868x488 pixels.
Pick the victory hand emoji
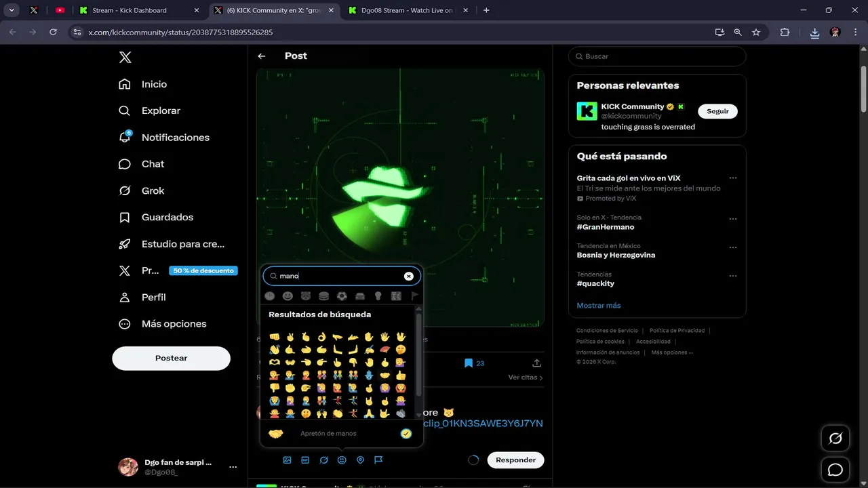tap(290, 337)
